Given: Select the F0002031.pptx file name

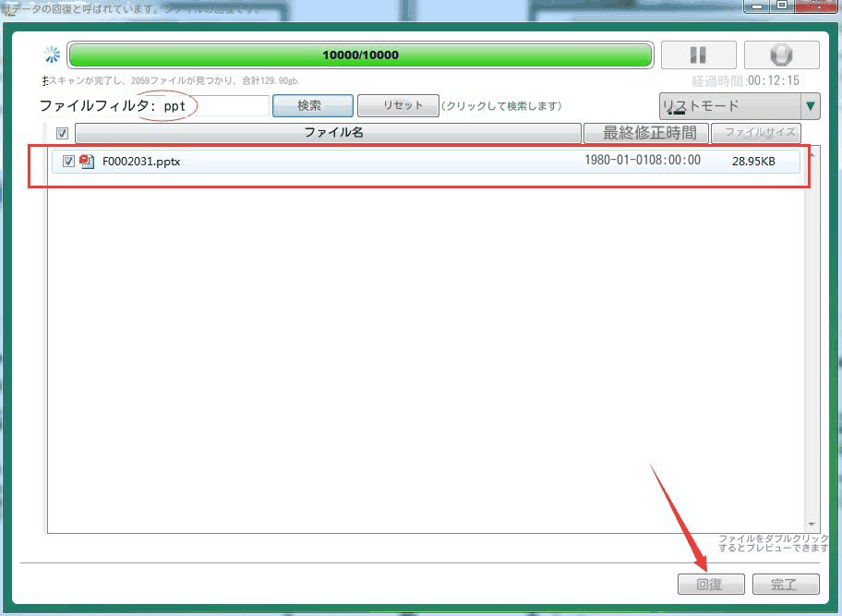Looking at the screenshot, I should [141, 162].
